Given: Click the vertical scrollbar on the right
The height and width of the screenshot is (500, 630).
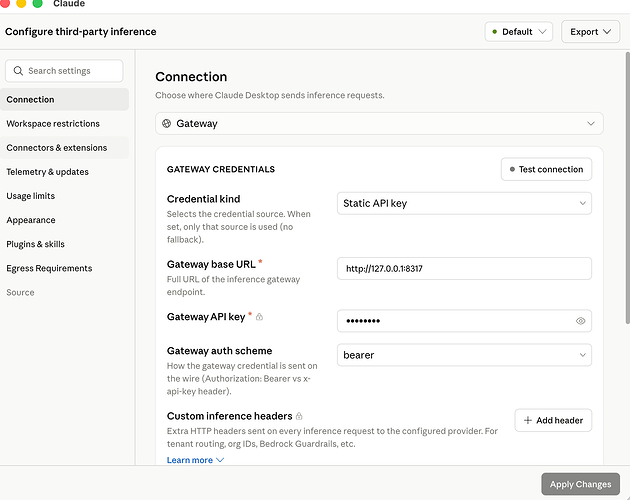Looking at the screenshot, I should click(628, 188).
